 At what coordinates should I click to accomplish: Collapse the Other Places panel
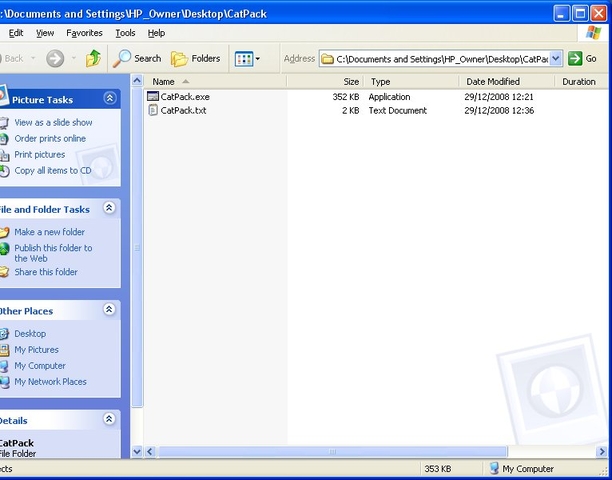click(109, 309)
